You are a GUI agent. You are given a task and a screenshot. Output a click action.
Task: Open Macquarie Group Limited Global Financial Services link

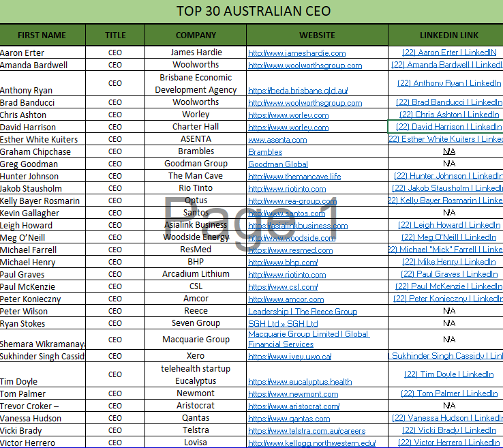coord(309,339)
